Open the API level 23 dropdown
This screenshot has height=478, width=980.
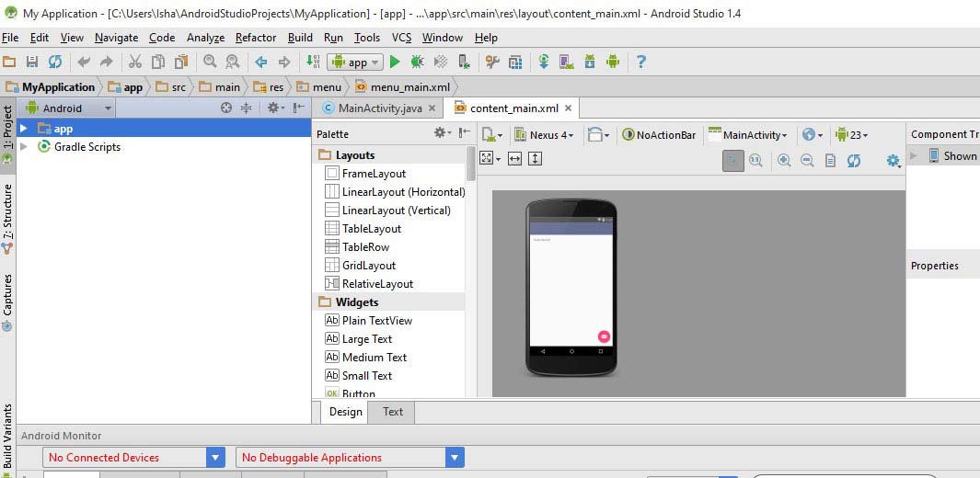pos(851,135)
